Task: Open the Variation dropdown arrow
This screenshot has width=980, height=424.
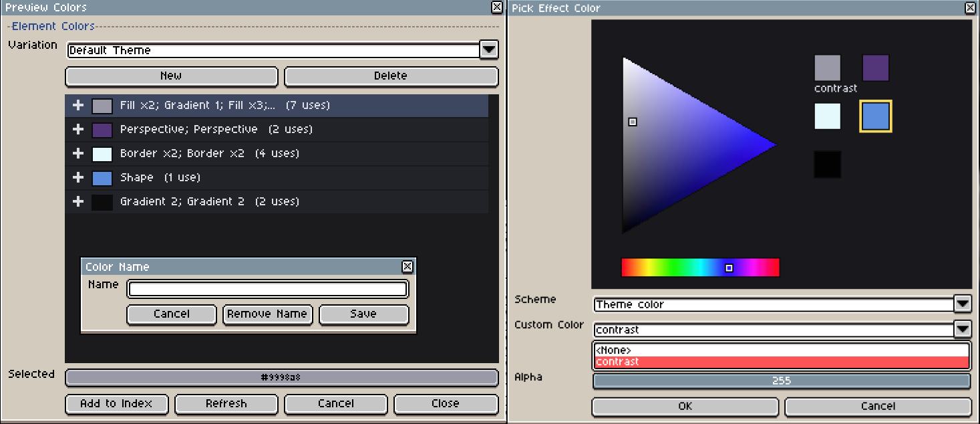Action: click(x=489, y=49)
